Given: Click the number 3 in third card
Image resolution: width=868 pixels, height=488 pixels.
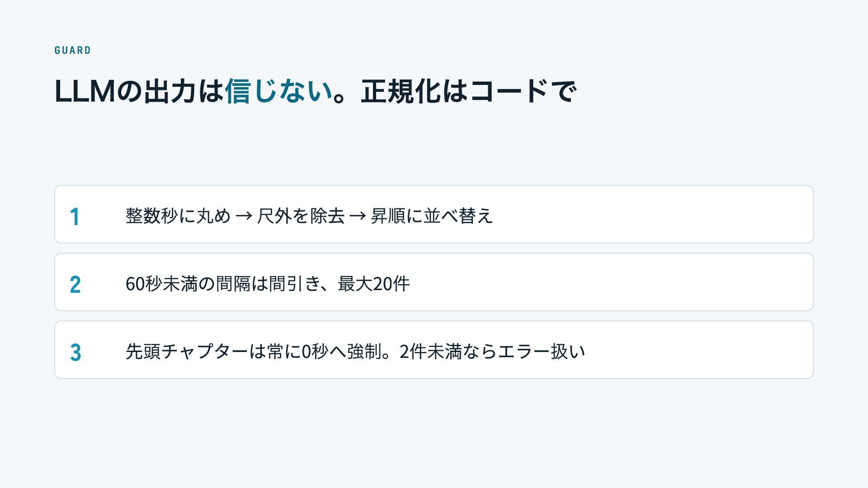Looking at the screenshot, I should click(75, 352).
